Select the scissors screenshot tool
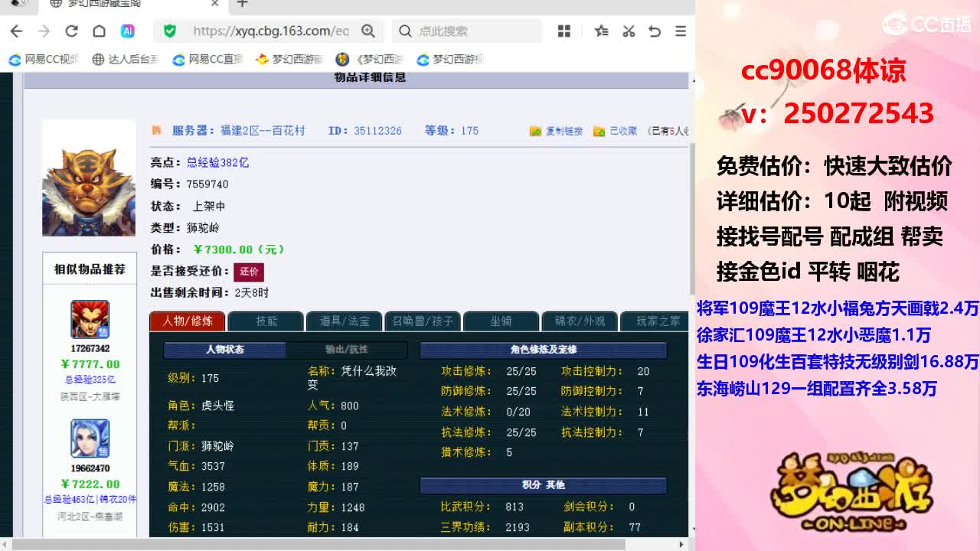The image size is (980, 551). point(629,31)
